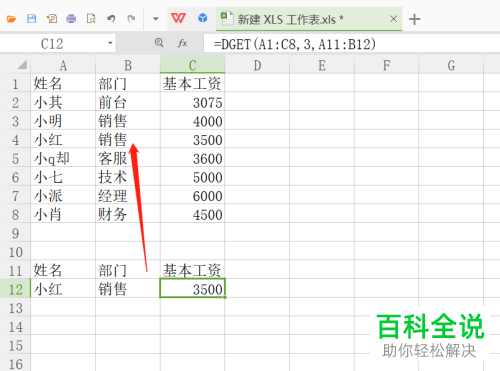Click the Name Box showing C12
Image resolution: width=500 pixels, height=371 pixels.
(x=52, y=44)
